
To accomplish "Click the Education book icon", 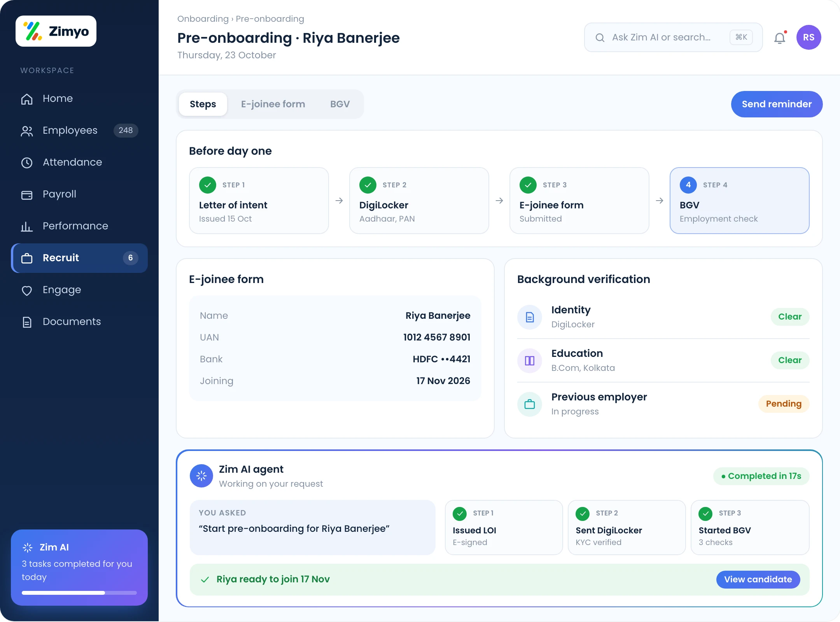I will coord(530,361).
